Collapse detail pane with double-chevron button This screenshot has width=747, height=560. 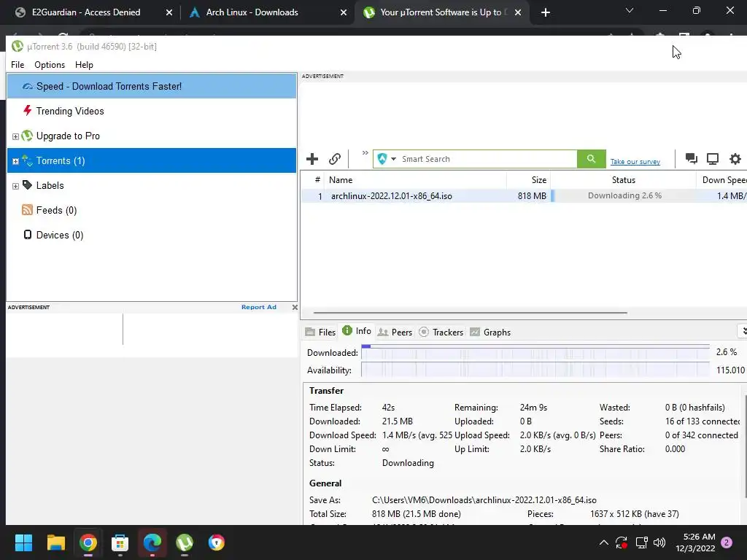(x=743, y=331)
